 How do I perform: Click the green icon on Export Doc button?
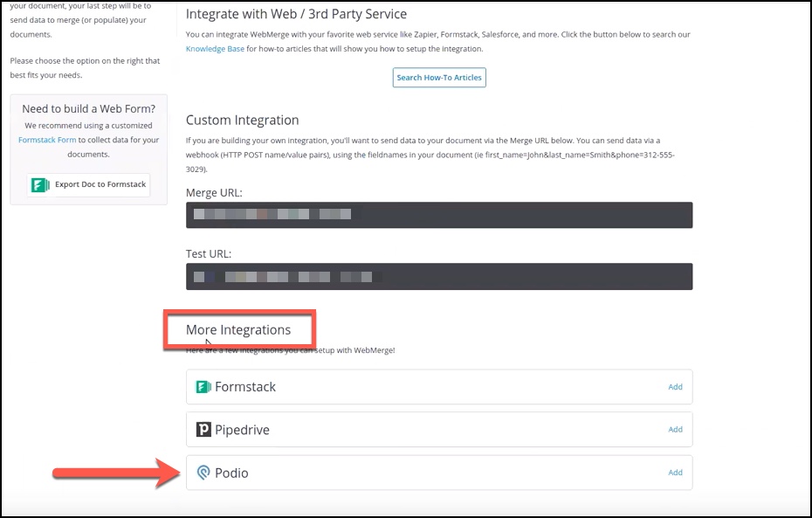click(x=40, y=184)
